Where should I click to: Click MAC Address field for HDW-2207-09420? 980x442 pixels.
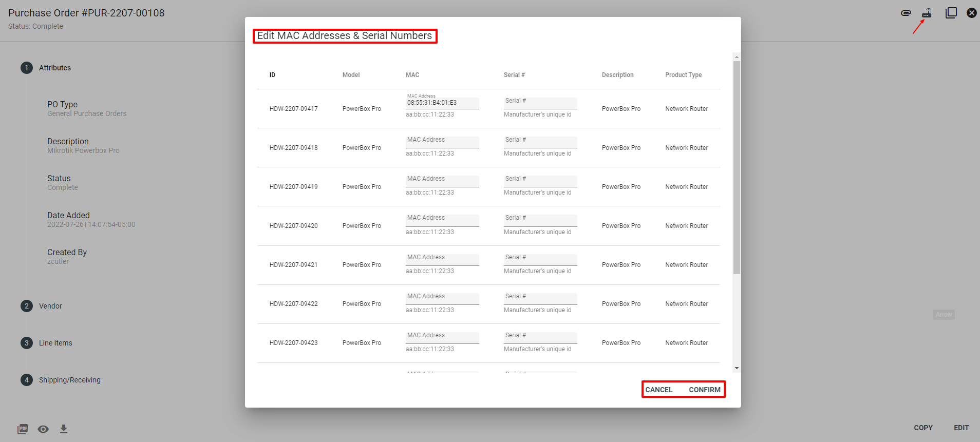pyautogui.click(x=442, y=220)
